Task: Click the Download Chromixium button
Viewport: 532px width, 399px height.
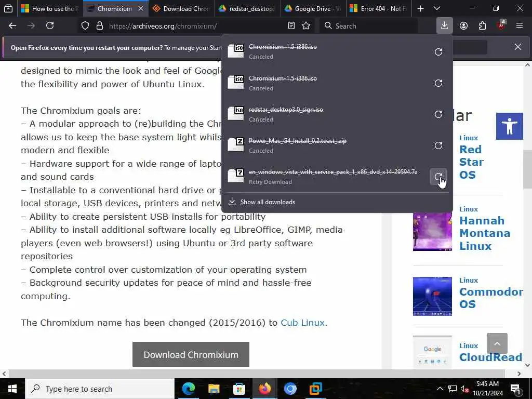Action: (x=191, y=354)
